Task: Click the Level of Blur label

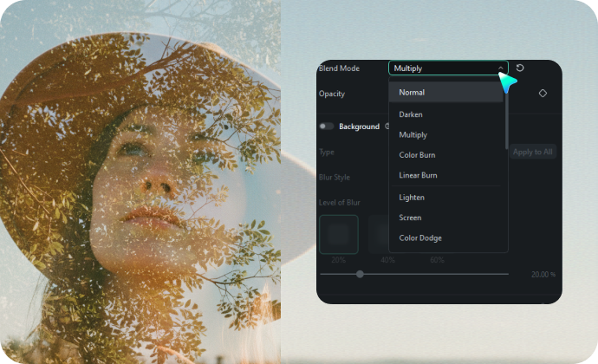Action: click(x=340, y=203)
